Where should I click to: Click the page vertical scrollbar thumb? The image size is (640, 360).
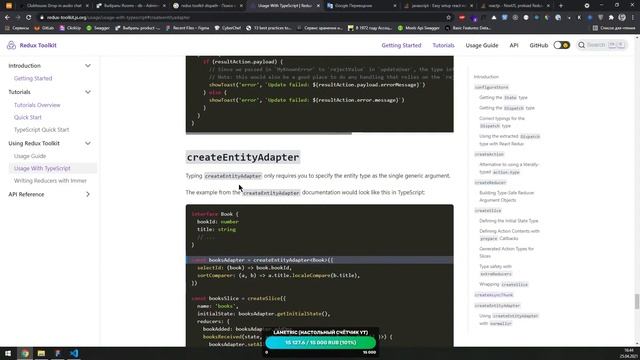636,302
